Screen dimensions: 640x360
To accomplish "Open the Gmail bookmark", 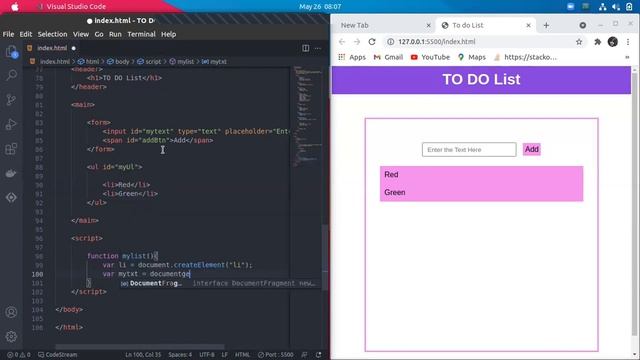I will pos(388,57).
